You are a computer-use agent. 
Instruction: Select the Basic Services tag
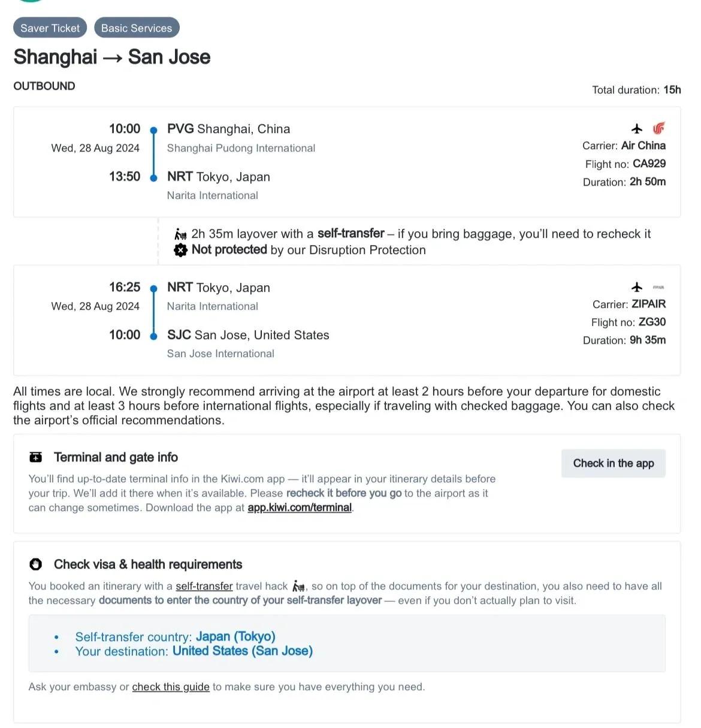tap(137, 28)
